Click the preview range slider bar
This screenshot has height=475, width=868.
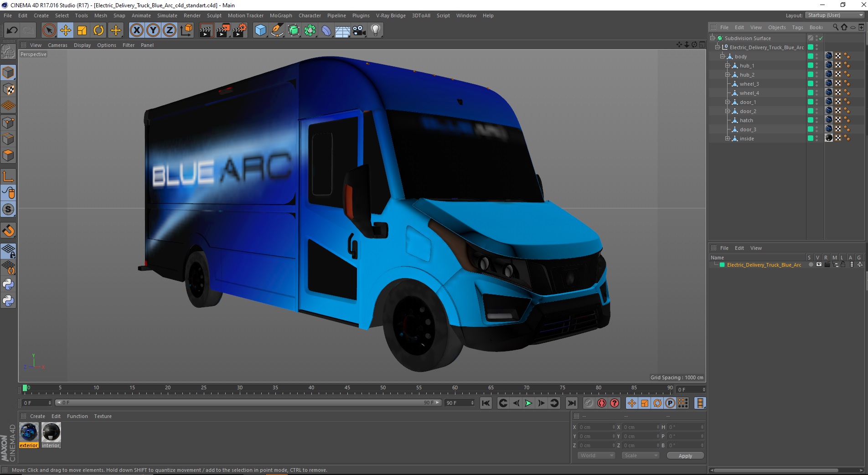click(x=248, y=403)
